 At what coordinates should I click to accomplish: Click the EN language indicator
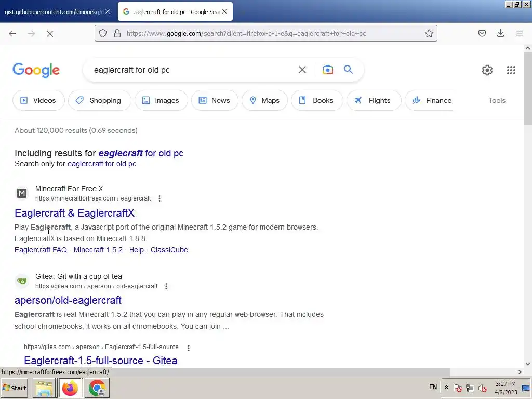[x=433, y=387]
